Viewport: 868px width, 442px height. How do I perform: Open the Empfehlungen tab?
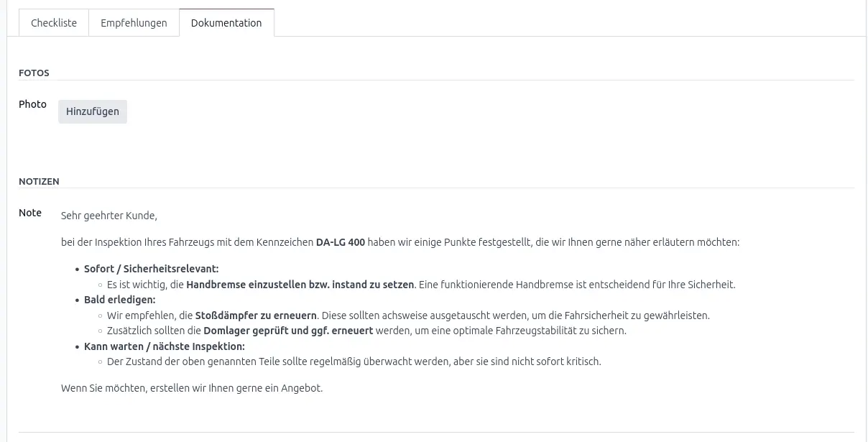134,23
